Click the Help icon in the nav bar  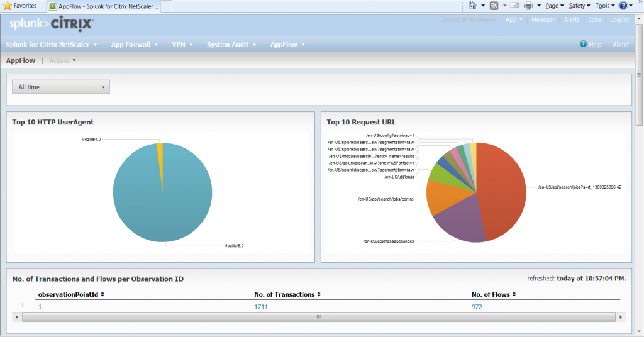(x=583, y=44)
